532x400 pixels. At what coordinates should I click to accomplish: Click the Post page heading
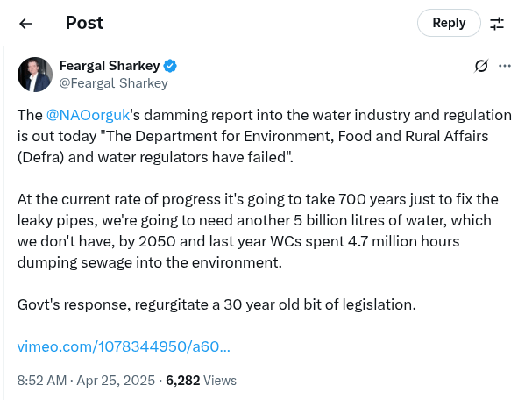(x=84, y=23)
